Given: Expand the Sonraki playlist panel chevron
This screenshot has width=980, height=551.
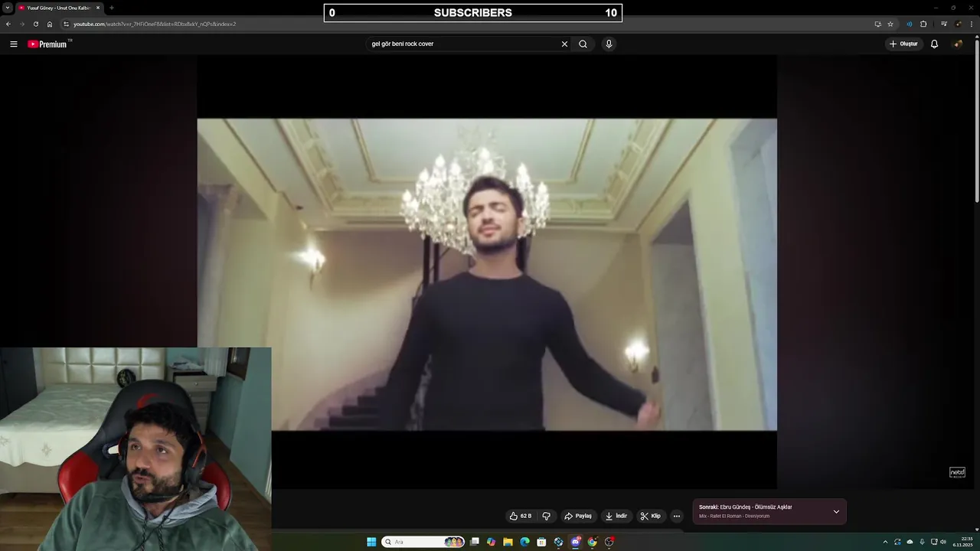Looking at the screenshot, I should coord(836,511).
